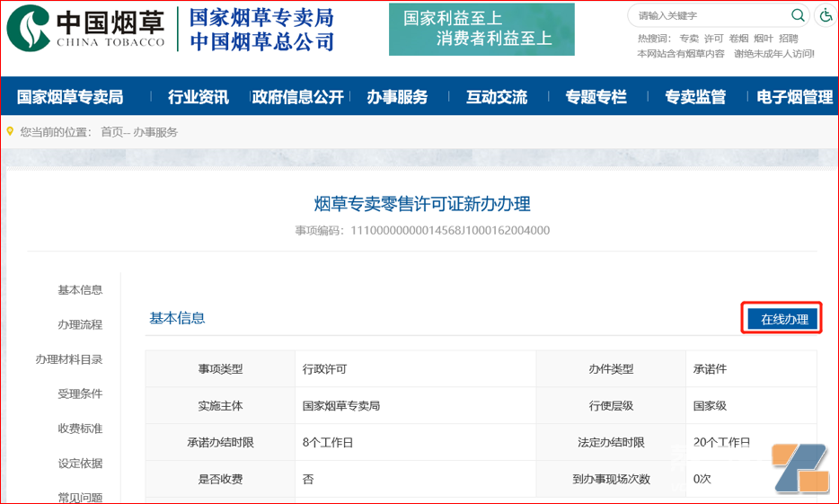Click hot search word 招聘
The height and width of the screenshot is (504, 839).
pyautogui.click(x=788, y=39)
